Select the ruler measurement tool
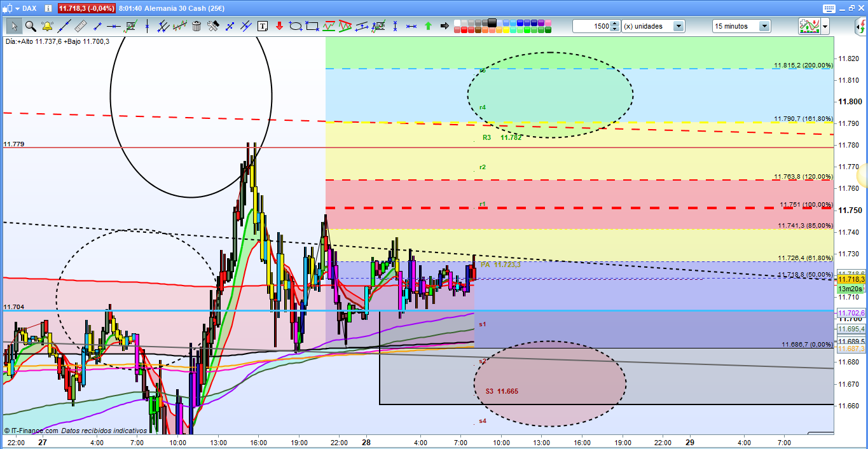Image resolution: width=868 pixels, height=449 pixels. 80,26
